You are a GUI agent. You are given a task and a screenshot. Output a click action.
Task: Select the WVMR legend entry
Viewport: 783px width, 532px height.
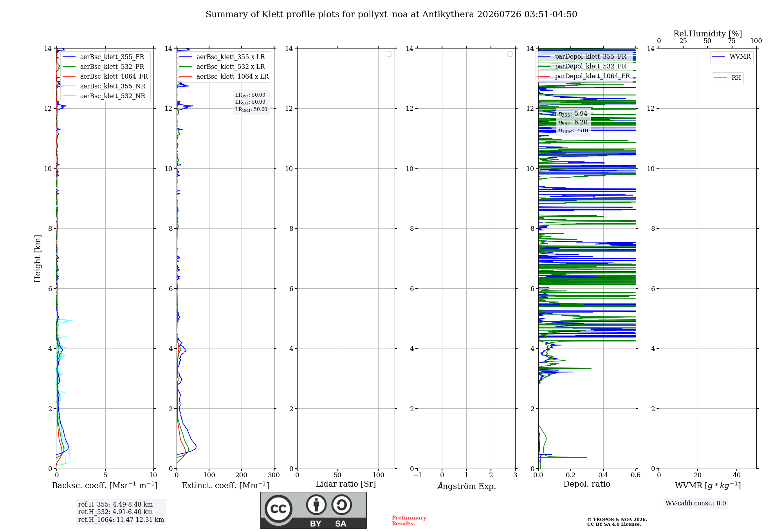[731, 57]
